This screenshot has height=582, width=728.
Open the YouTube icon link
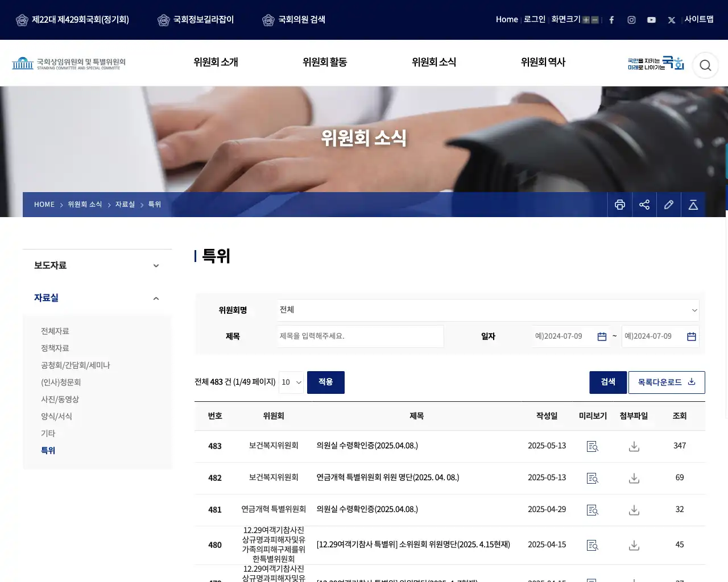(x=651, y=20)
